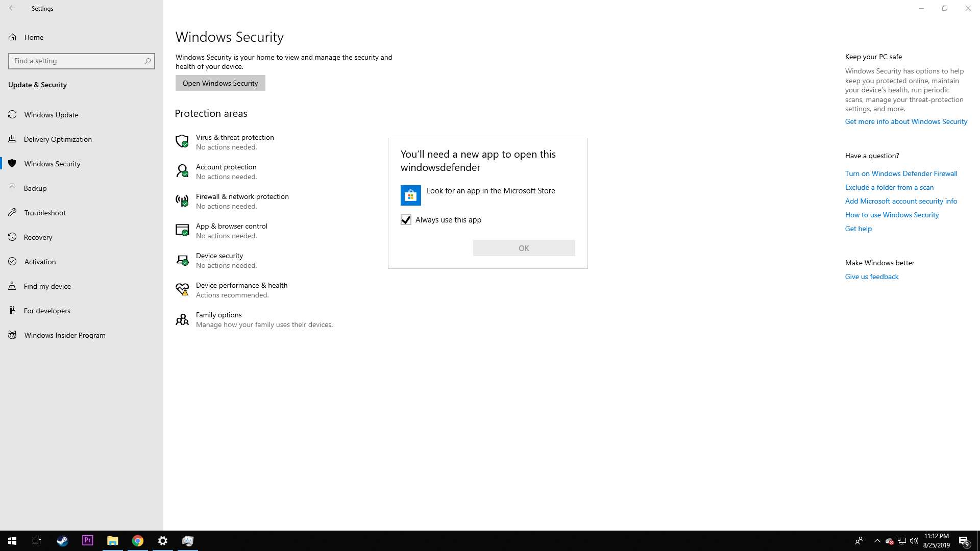Click Find a setting search field
The width and height of the screenshot is (980, 551).
[82, 61]
